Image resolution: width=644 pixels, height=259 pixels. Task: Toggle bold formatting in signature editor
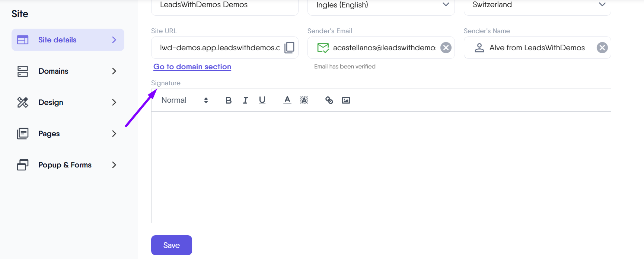point(229,100)
